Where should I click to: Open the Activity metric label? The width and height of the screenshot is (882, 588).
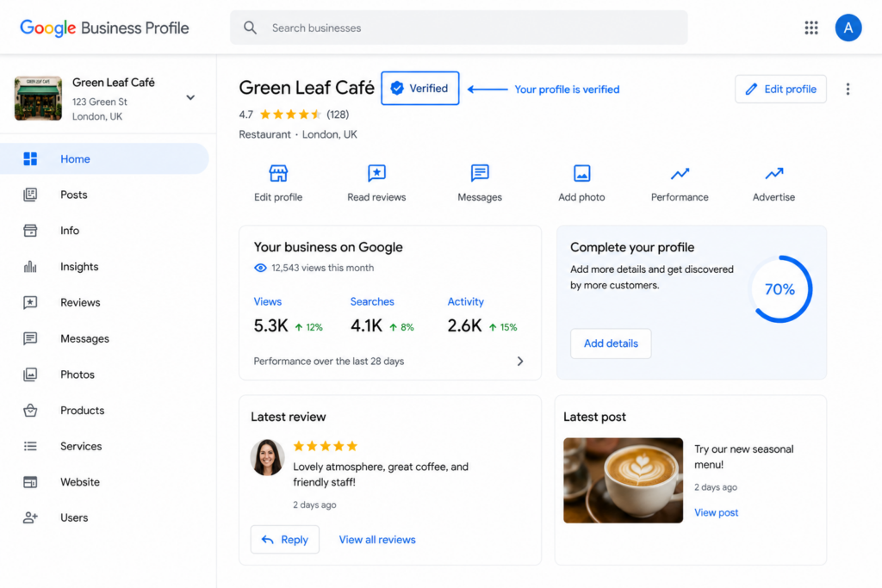(466, 302)
